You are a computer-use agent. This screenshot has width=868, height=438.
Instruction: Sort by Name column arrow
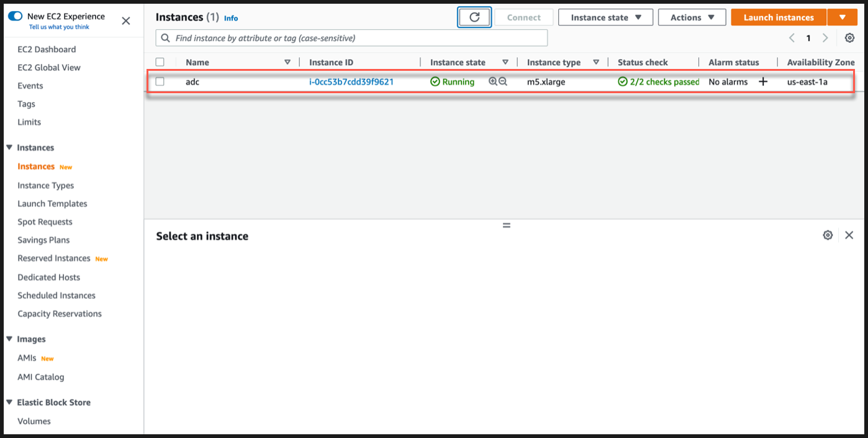click(287, 62)
